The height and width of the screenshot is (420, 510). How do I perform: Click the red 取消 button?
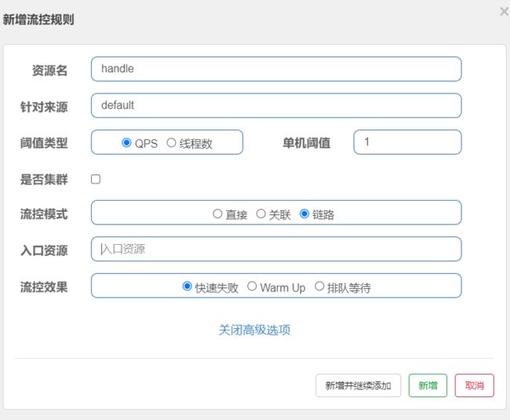[474, 385]
